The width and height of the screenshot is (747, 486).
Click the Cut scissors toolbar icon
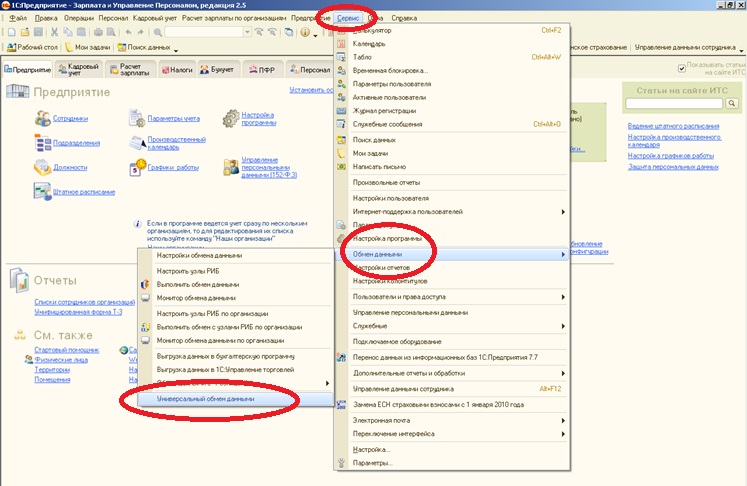(x=54, y=32)
